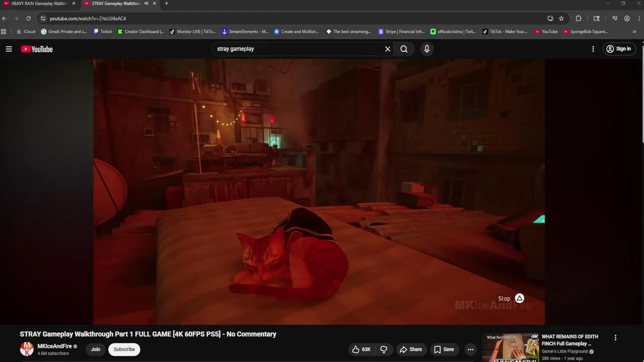Open 'The best streaming' bookmark
Image resolution: width=644 pixels, height=362 pixels.
349,32
